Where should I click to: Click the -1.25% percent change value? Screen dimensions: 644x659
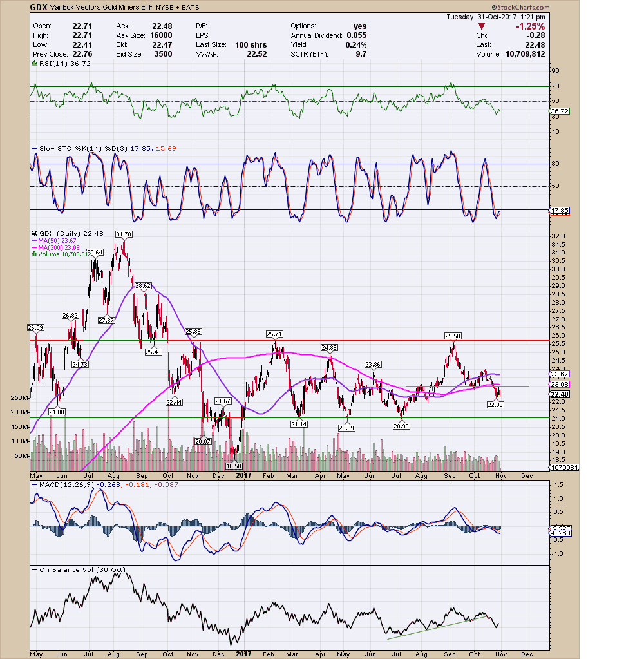[x=530, y=26]
